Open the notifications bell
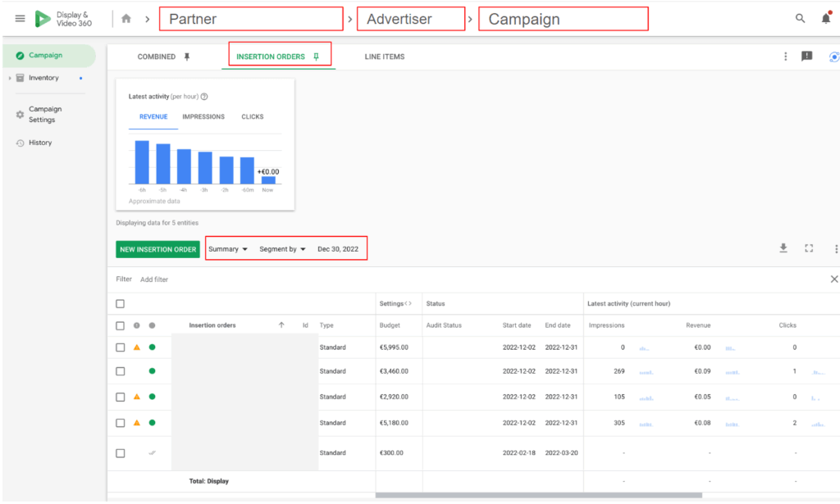This screenshot has width=840, height=504. coord(825,19)
